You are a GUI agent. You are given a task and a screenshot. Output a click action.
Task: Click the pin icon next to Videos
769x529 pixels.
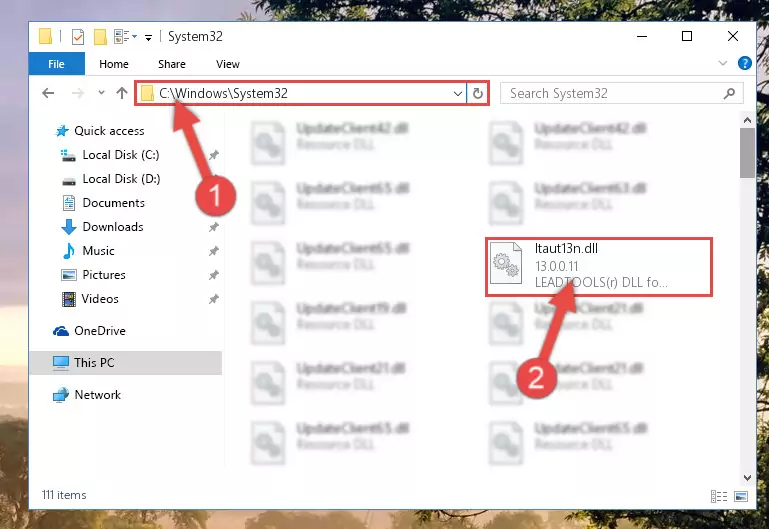(213, 299)
